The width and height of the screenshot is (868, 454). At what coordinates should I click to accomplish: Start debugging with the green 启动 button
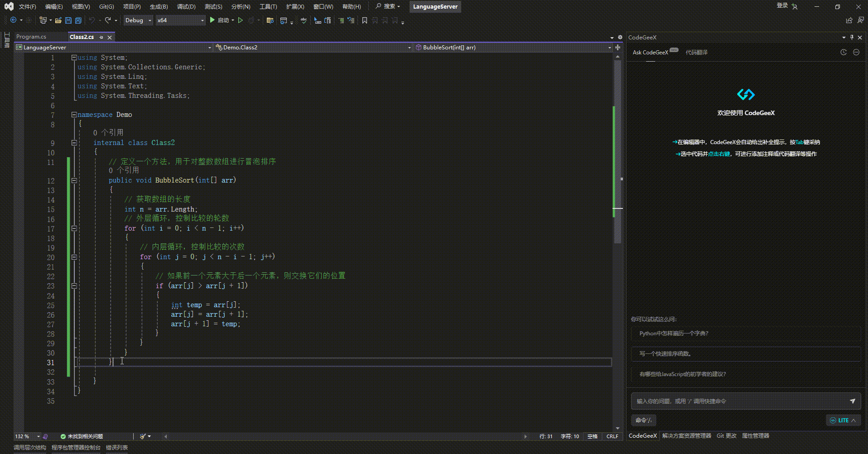220,20
